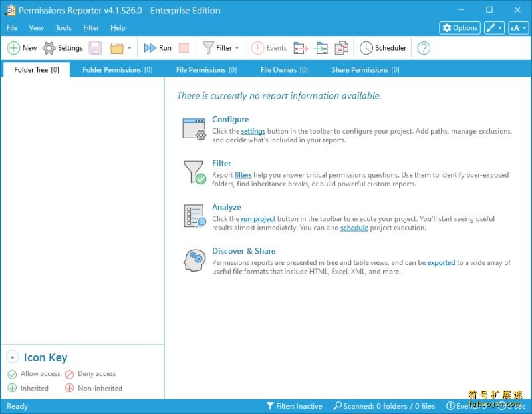Switch to the Folder Permissions tab
This screenshot has width=532, height=414.
[x=117, y=69]
